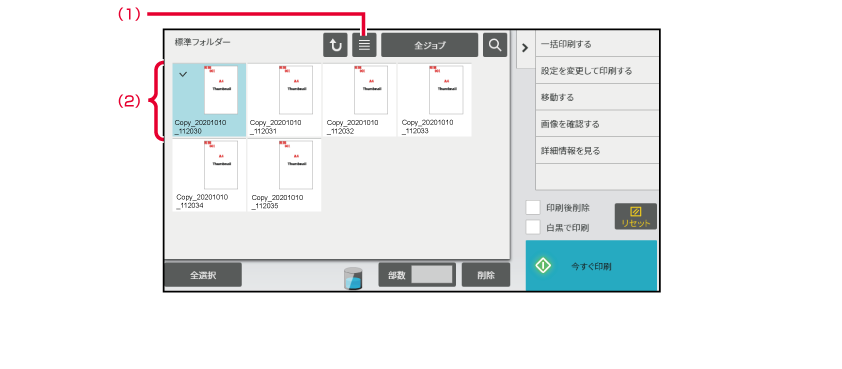
Task: Select 一括印刷する menu item
Action: (597, 44)
